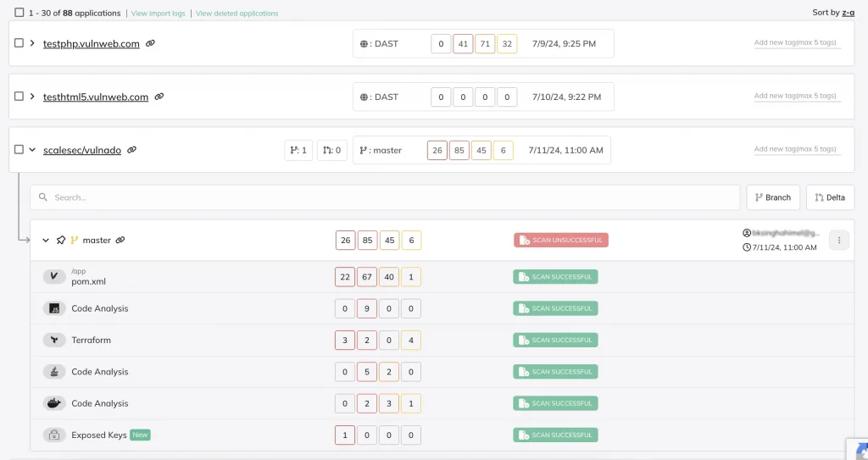Expand the testphp.vulnweb.com application row
The height and width of the screenshot is (460, 868).
tap(32, 43)
